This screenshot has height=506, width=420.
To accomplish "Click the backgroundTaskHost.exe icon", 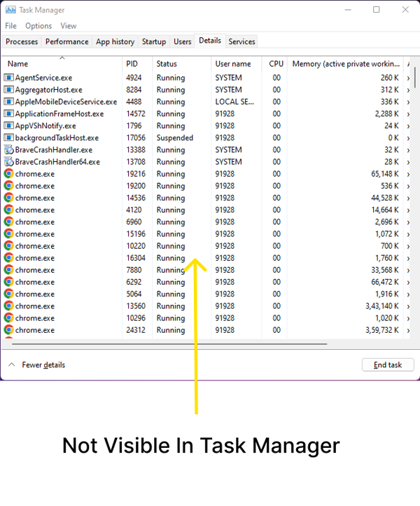I will coord(9,138).
